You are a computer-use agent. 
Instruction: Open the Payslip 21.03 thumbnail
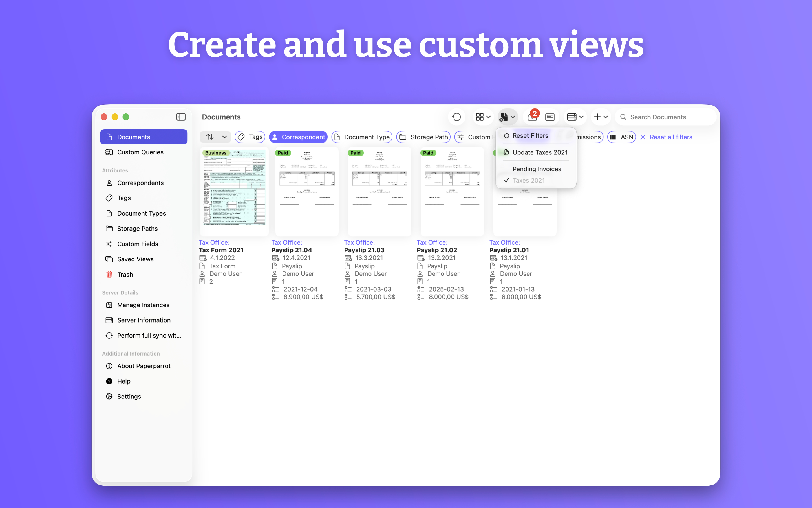coord(379,192)
